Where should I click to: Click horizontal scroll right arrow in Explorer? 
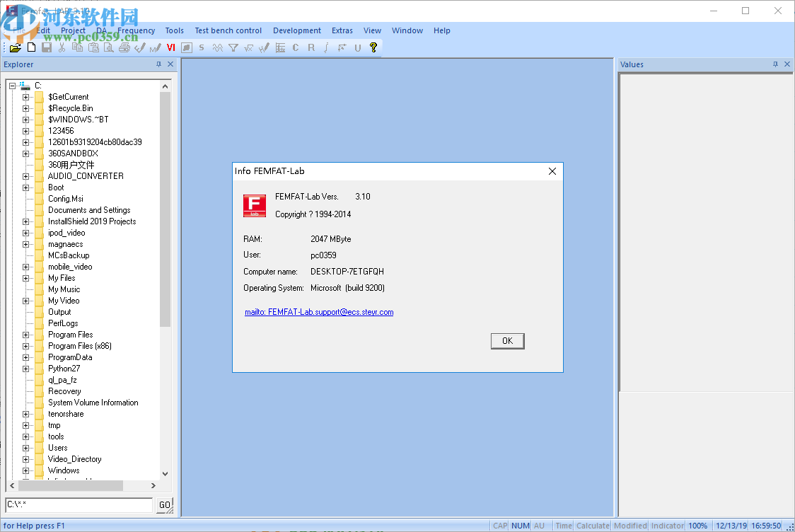[x=153, y=485]
